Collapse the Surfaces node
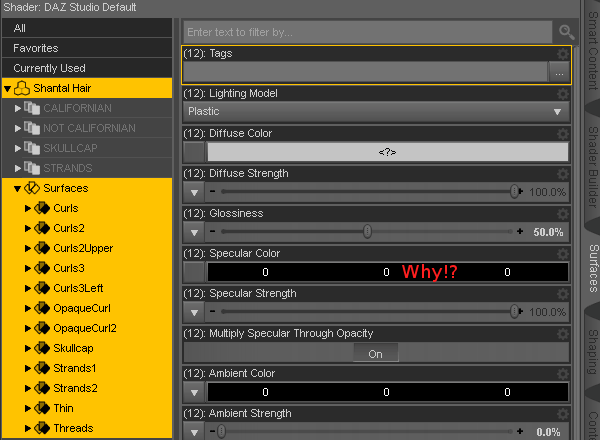The image size is (600, 440). [17, 189]
